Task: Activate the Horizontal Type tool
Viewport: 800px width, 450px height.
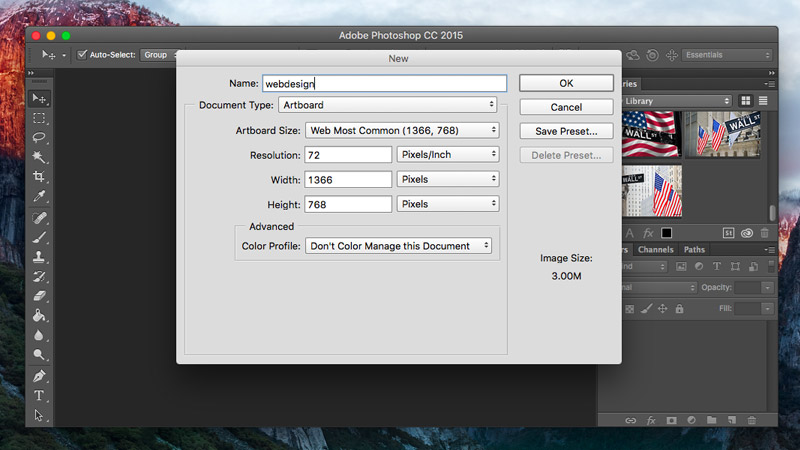Action: coord(39,395)
